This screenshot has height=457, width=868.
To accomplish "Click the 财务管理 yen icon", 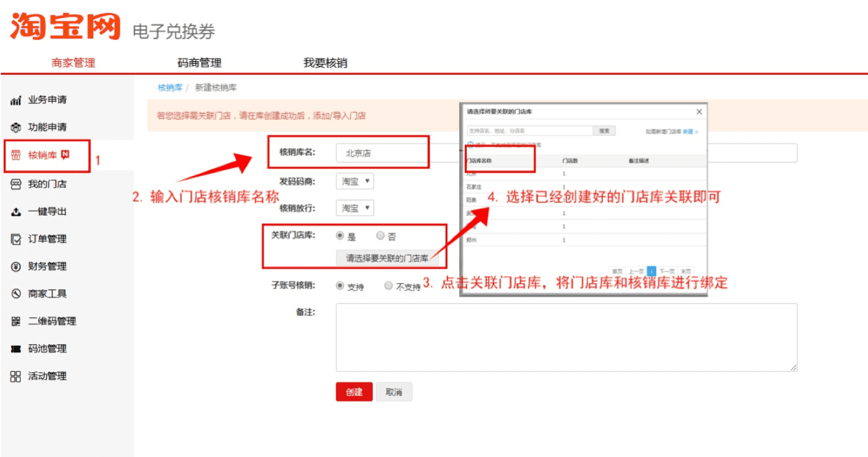I will point(16,267).
